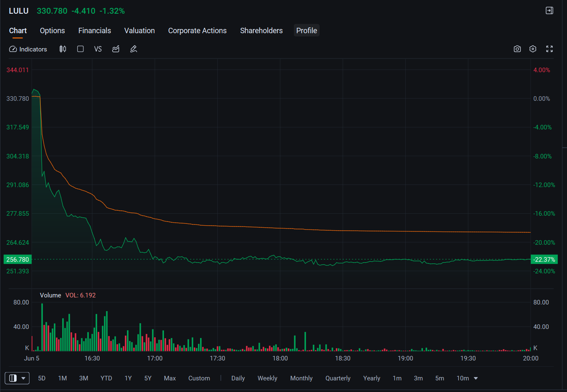
Task: Select the 1Y range
Action: tap(128, 378)
